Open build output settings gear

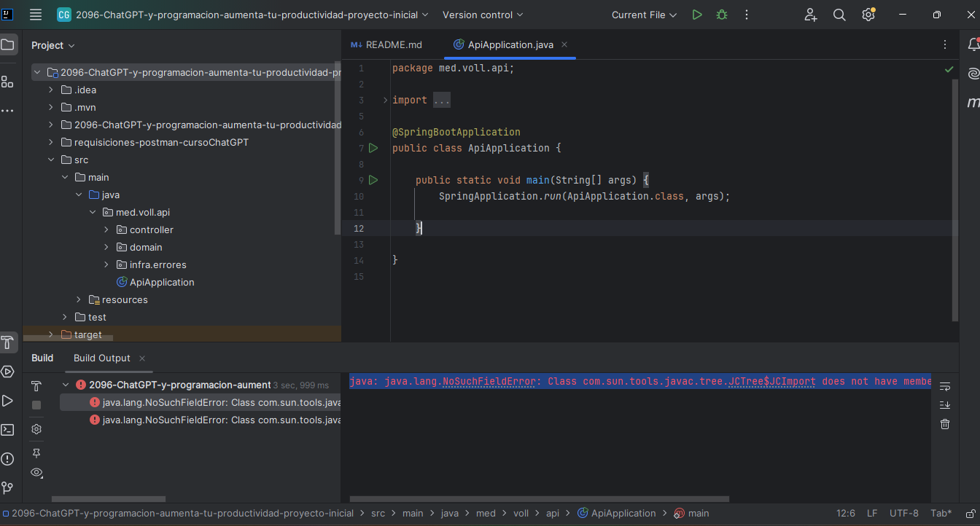click(36, 429)
